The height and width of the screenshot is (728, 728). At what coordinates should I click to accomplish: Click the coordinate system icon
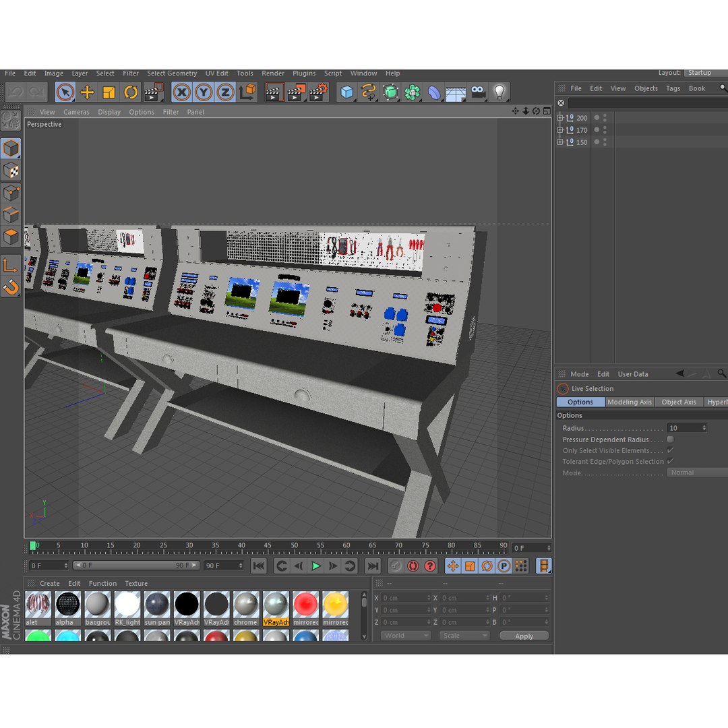point(247,92)
